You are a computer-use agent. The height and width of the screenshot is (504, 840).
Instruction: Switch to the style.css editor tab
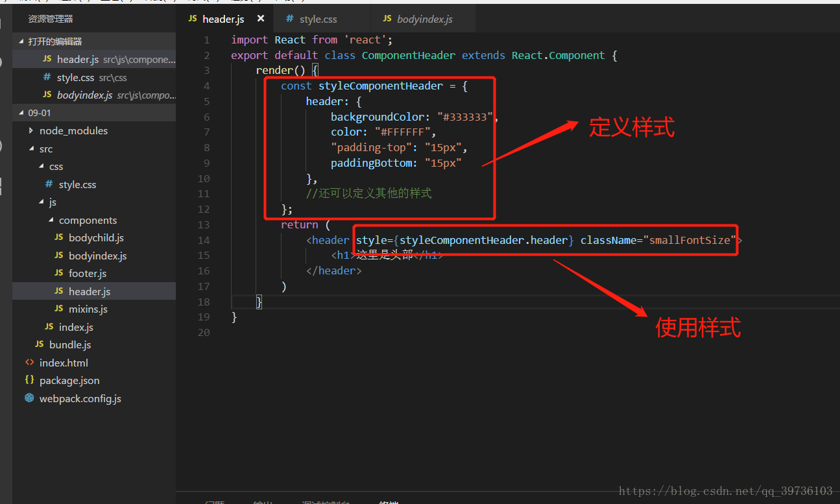[x=321, y=19]
